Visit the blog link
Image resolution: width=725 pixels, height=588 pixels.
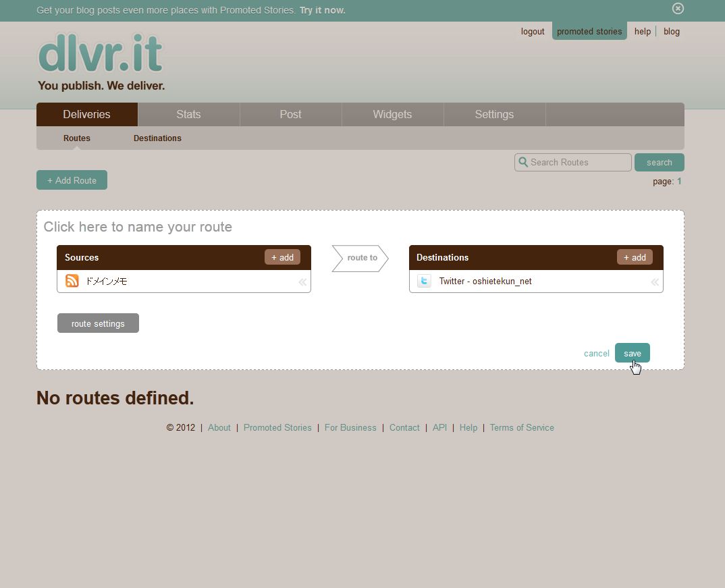672,32
